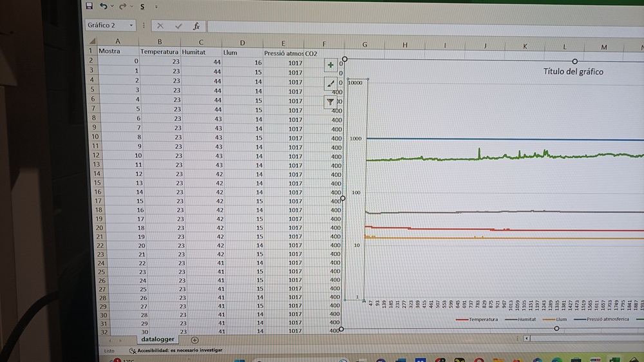Undo the last action

103,6
